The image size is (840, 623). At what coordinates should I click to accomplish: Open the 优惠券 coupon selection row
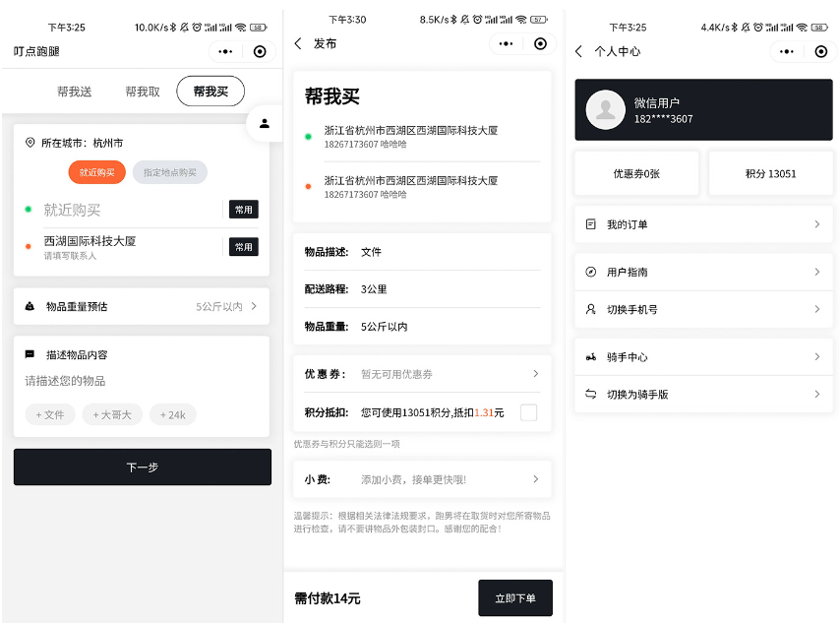point(422,374)
